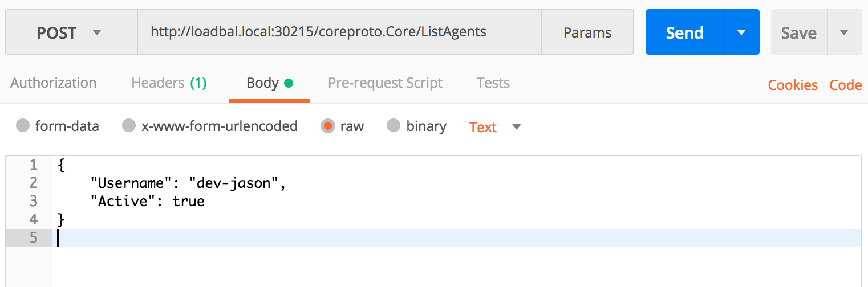This screenshot has height=287, width=868.
Task: Switch to the Authorization tab
Action: point(54,83)
